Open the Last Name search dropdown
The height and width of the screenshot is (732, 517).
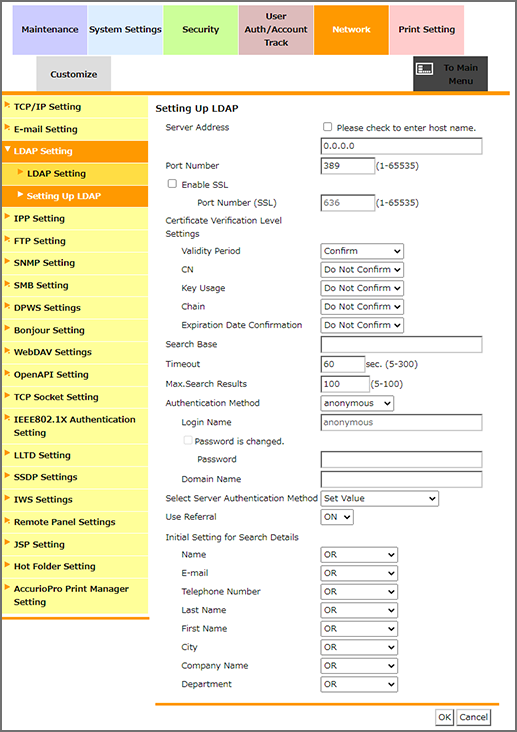tap(359, 610)
